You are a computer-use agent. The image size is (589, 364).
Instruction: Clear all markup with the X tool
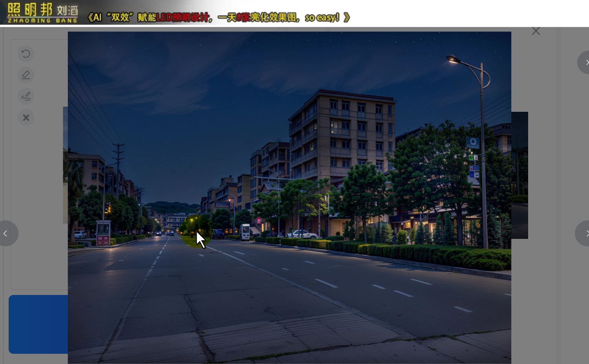(x=26, y=117)
